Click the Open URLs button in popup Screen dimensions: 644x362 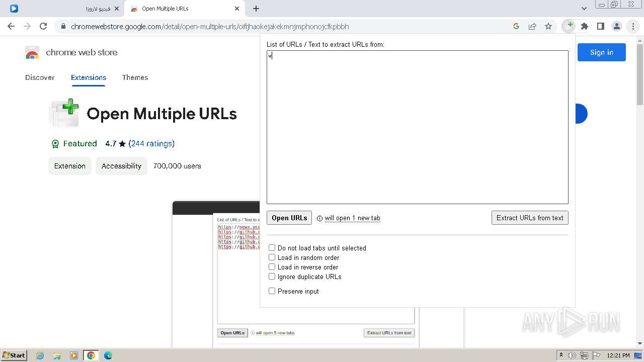pyautogui.click(x=289, y=218)
